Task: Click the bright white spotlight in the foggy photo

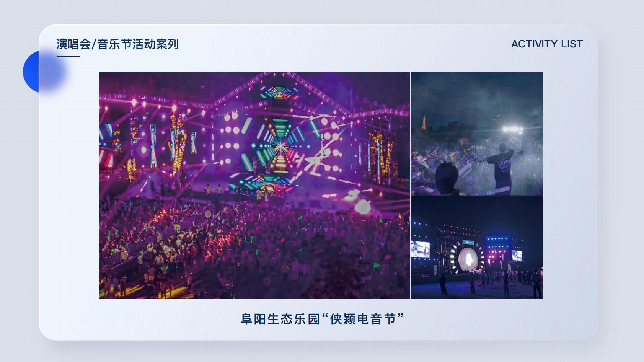Action: [512, 129]
